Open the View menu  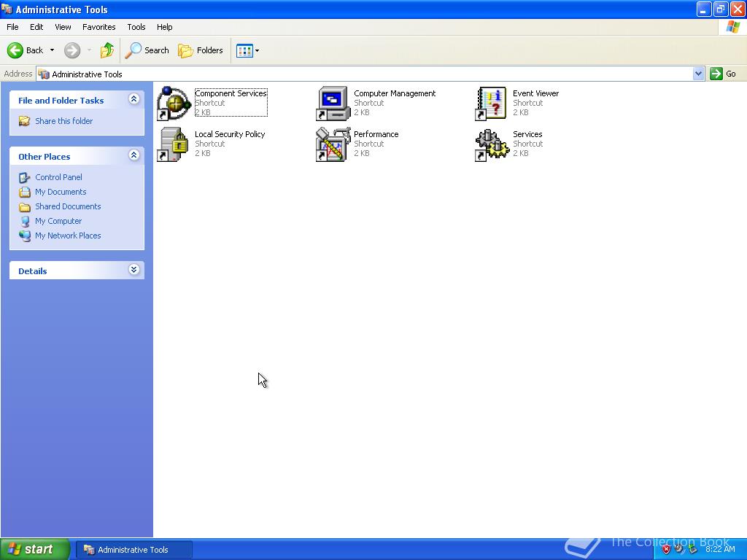[63, 27]
